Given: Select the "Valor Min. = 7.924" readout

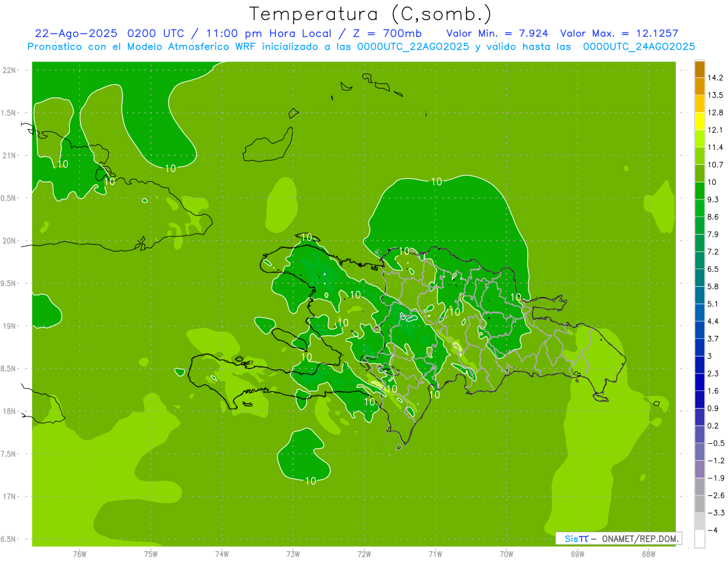Looking at the screenshot, I should (x=497, y=33).
